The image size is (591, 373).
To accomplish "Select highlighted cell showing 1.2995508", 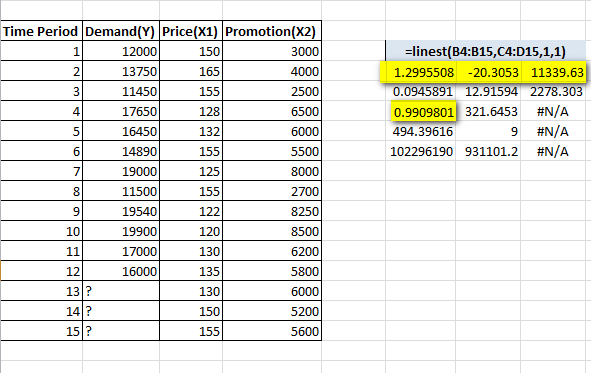I will 421,72.
